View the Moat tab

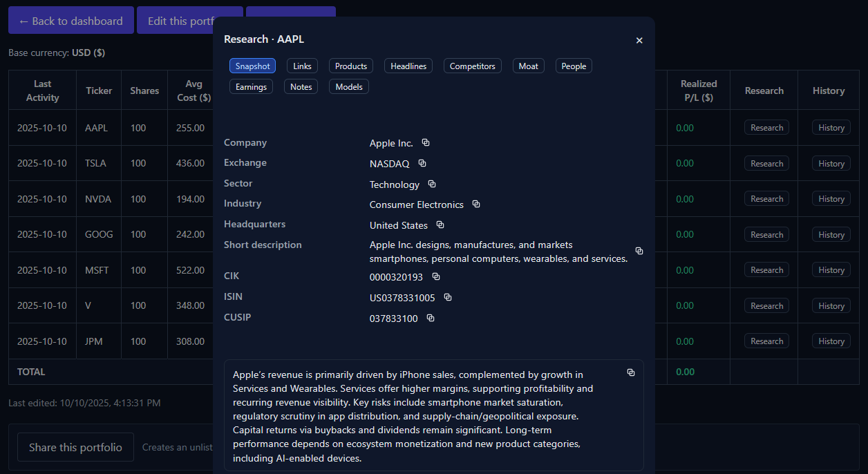pyautogui.click(x=528, y=66)
